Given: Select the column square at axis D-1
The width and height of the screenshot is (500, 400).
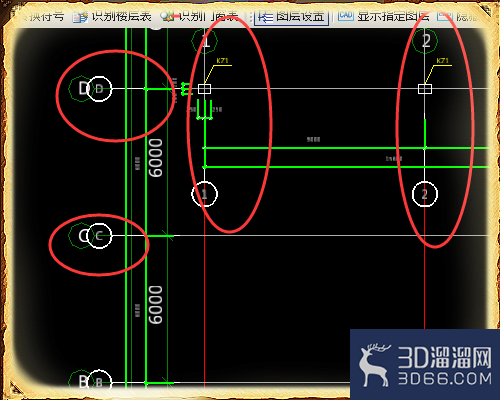Looking at the screenshot, I should (204, 89).
